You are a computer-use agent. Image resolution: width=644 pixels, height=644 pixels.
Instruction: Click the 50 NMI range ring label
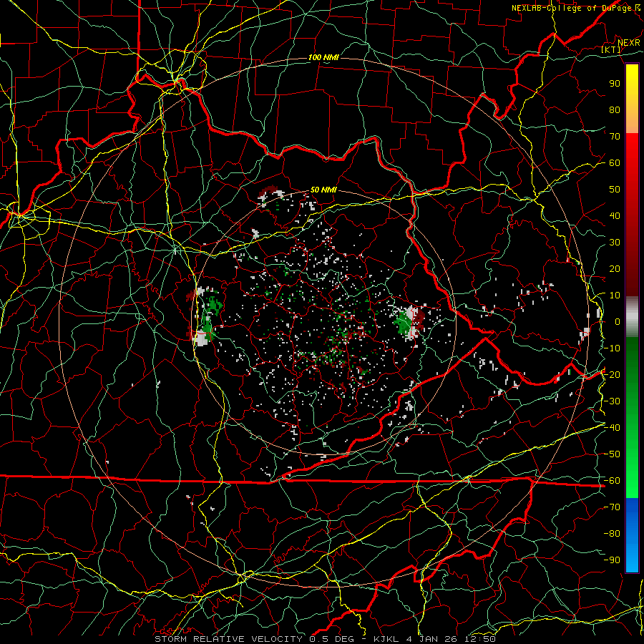point(323,190)
